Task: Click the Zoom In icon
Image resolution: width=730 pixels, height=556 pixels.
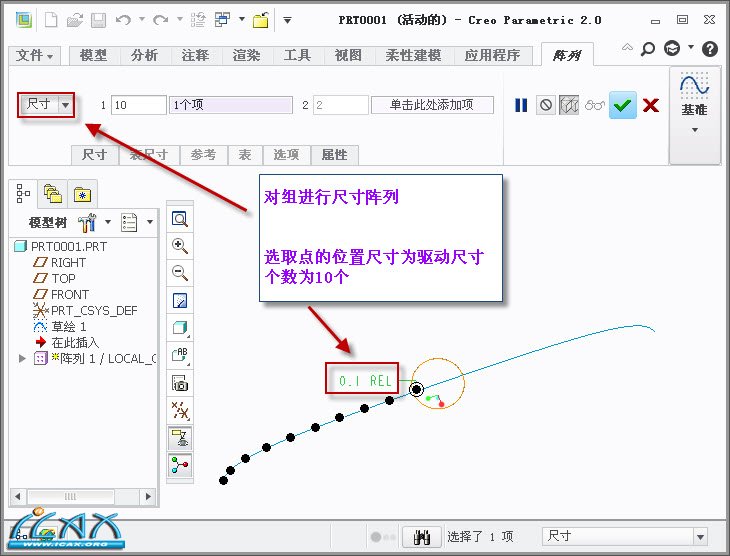Action: pyautogui.click(x=180, y=246)
